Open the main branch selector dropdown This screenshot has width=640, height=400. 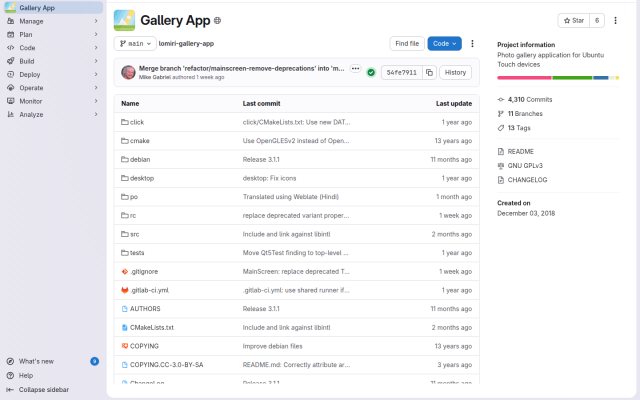coord(135,44)
